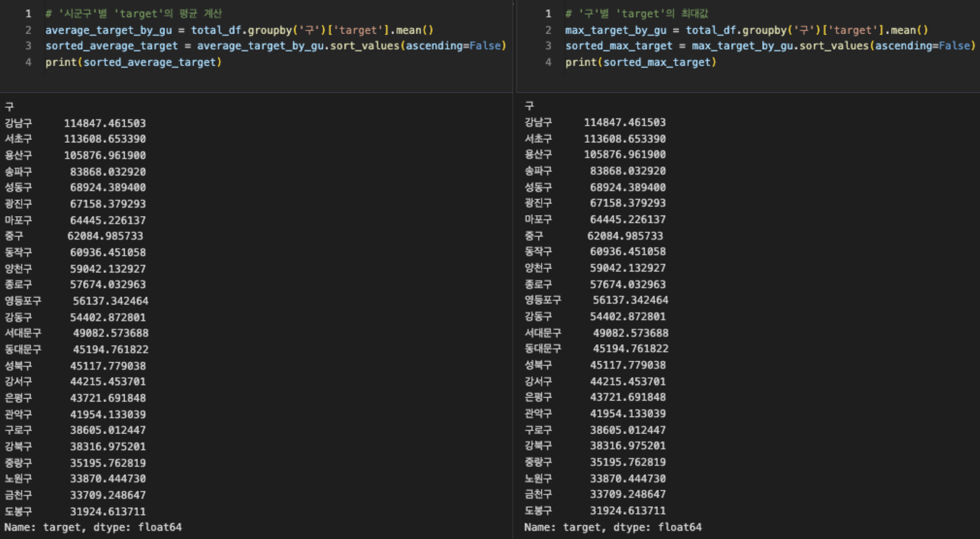Click the comment line in the right code cell

[636, 14]
